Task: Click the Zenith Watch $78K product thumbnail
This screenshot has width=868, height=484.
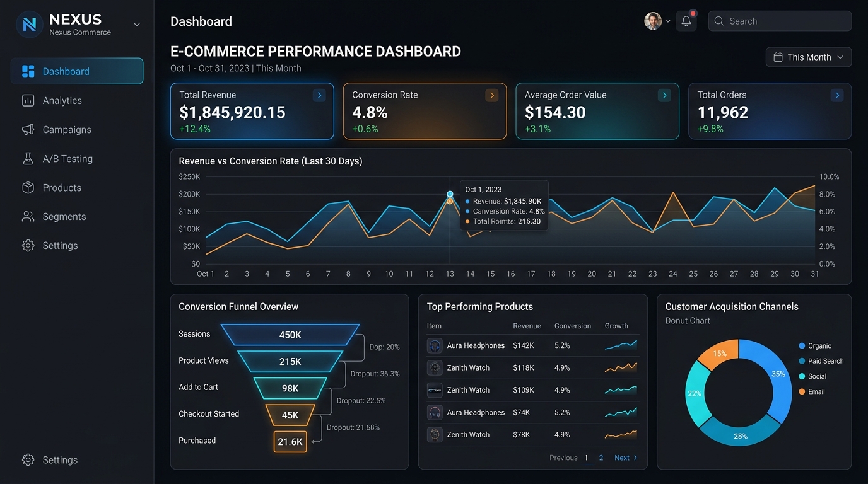Action: (x=435, y=434)
